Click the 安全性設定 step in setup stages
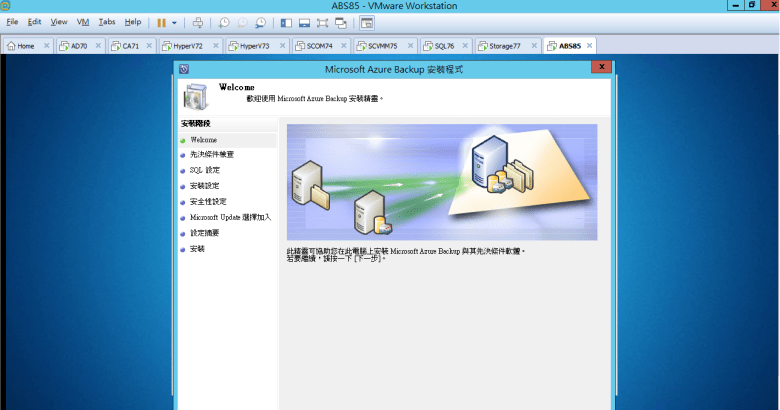780x410 pixels. (x=208, y=201)
